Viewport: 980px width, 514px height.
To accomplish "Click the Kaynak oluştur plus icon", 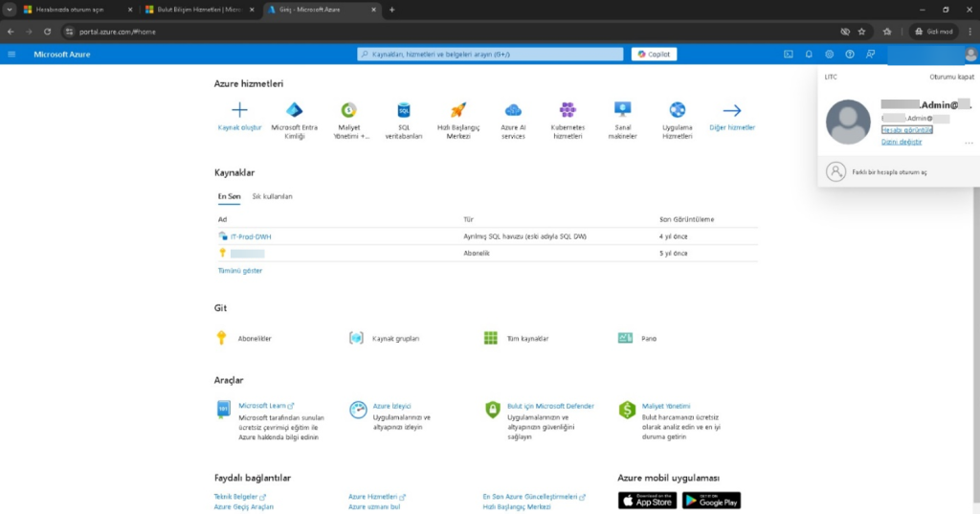I will 239,110.
